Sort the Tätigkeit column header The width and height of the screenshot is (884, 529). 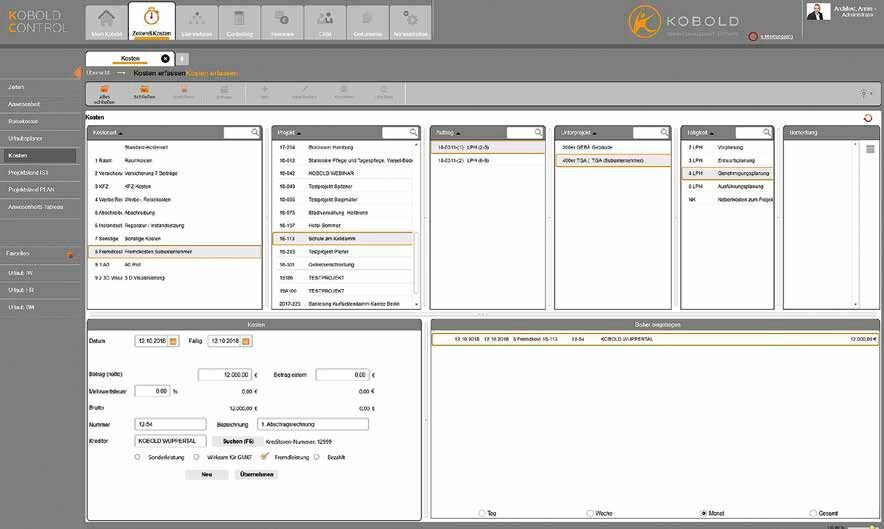(700, 133)
